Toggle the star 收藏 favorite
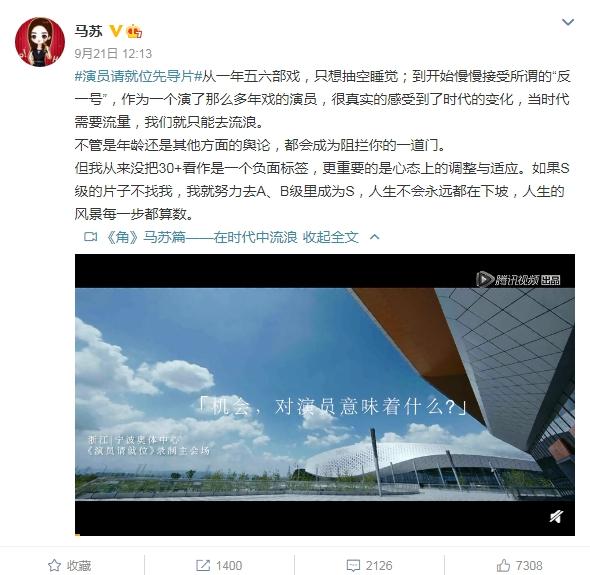The image size is (590, 575). (70, 565)
